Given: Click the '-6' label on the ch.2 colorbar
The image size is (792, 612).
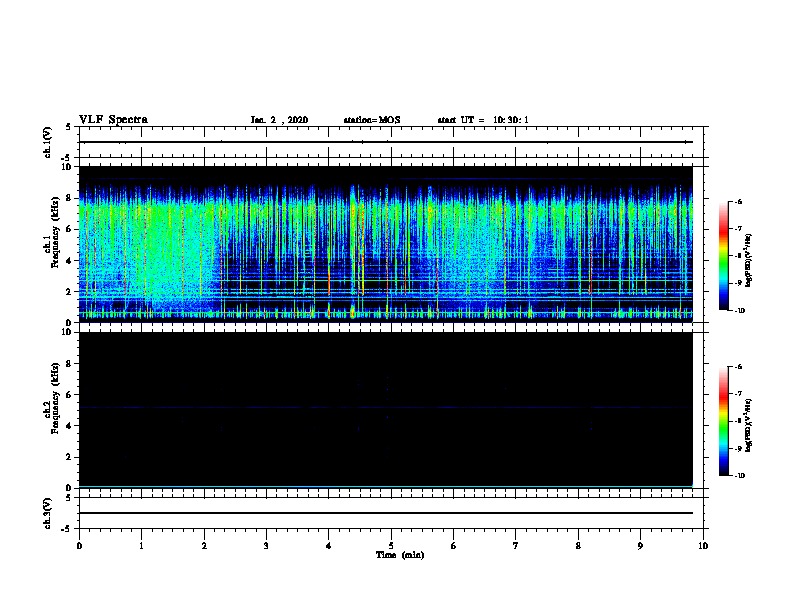Looking at the screenshot, I should pyautogui.click(x=738, y=367).
